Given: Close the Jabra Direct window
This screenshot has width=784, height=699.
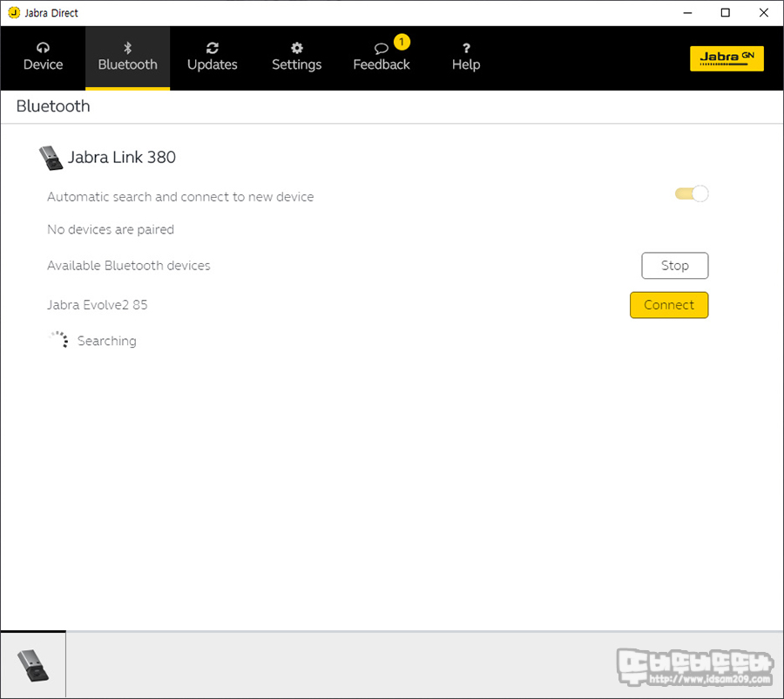Looking at the screenshot, I should [x=763, y=12].
